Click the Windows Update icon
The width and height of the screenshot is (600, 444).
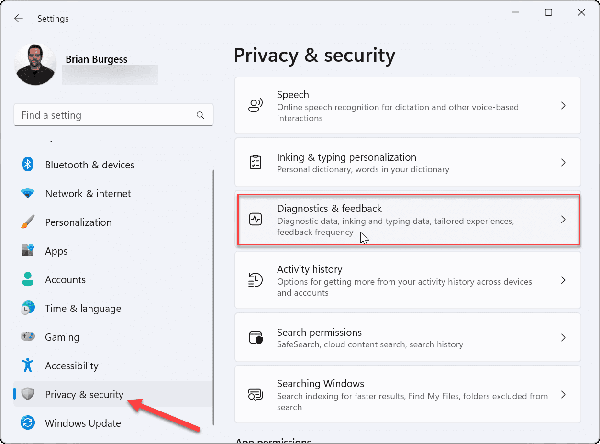28,423
